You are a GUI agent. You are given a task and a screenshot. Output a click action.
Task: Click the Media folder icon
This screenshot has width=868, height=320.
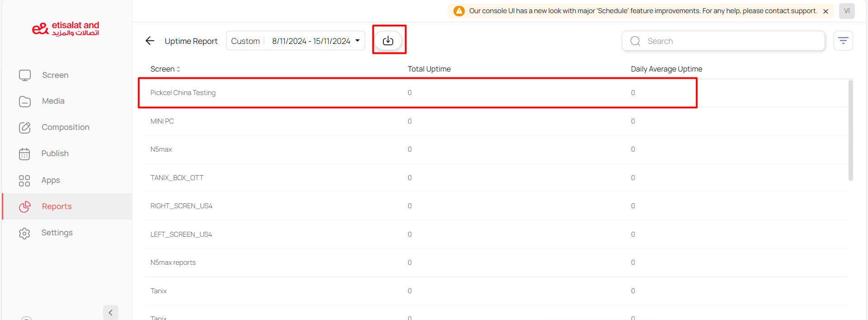point(25,101)
